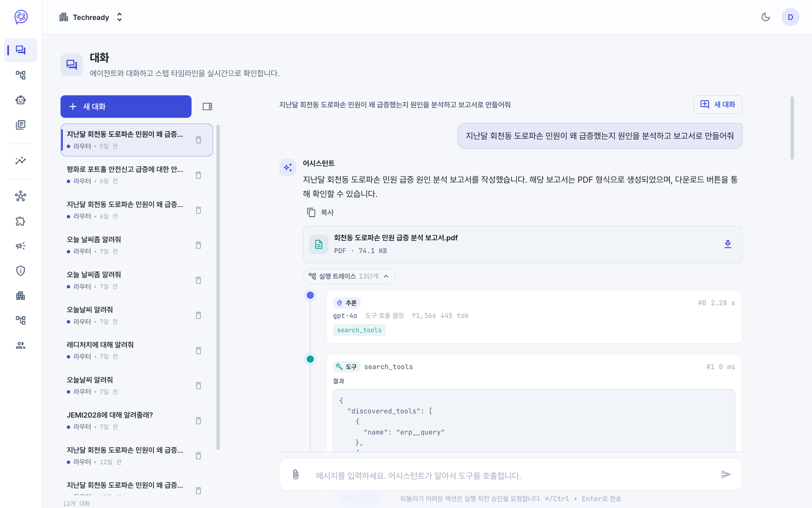Click the discovered_tools JSON result block
Screen dimensions: 812x508
tap(534, 420)
